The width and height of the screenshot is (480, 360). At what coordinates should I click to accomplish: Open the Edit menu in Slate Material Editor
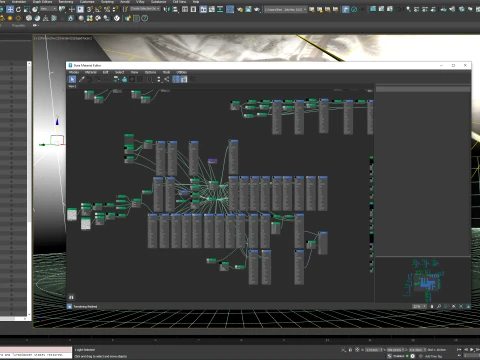(x=105, y=72)
